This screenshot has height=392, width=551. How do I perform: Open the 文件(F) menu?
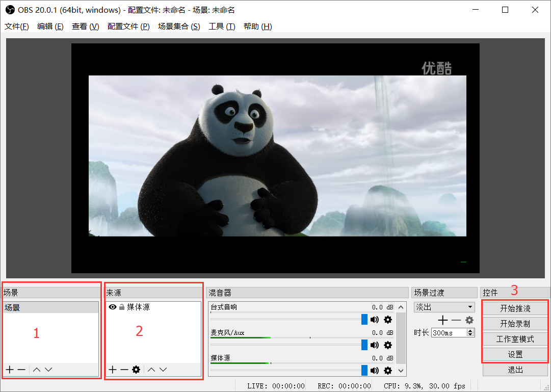(x=16, y=27)
